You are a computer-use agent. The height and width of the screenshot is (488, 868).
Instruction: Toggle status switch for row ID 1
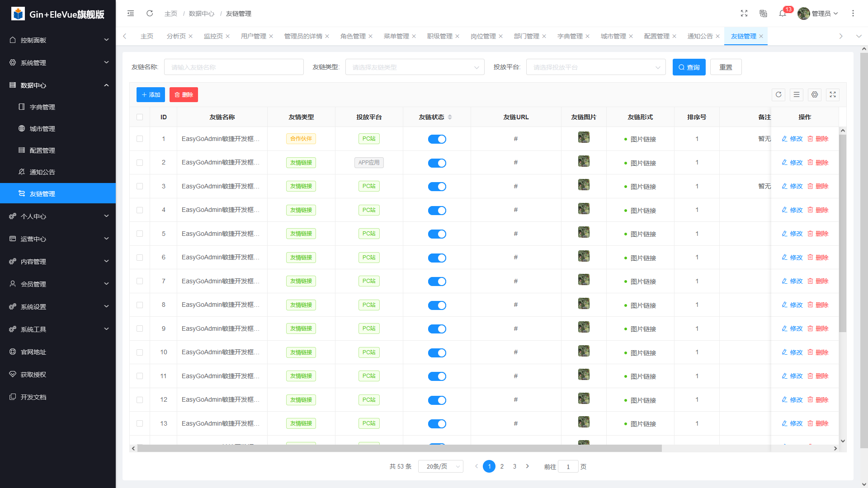(x=437, y=139)
